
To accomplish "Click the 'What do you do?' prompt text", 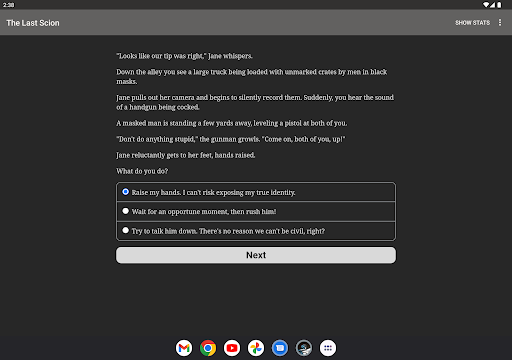I will coord(142,171).
